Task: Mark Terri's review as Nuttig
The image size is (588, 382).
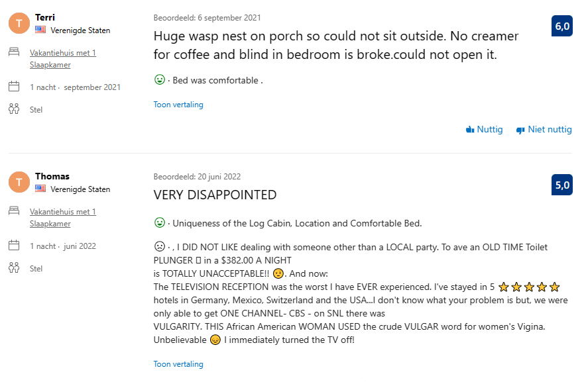Action: 485,130
